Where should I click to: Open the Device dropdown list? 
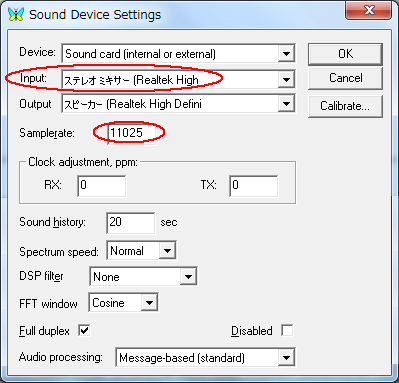tap(286, 53)
